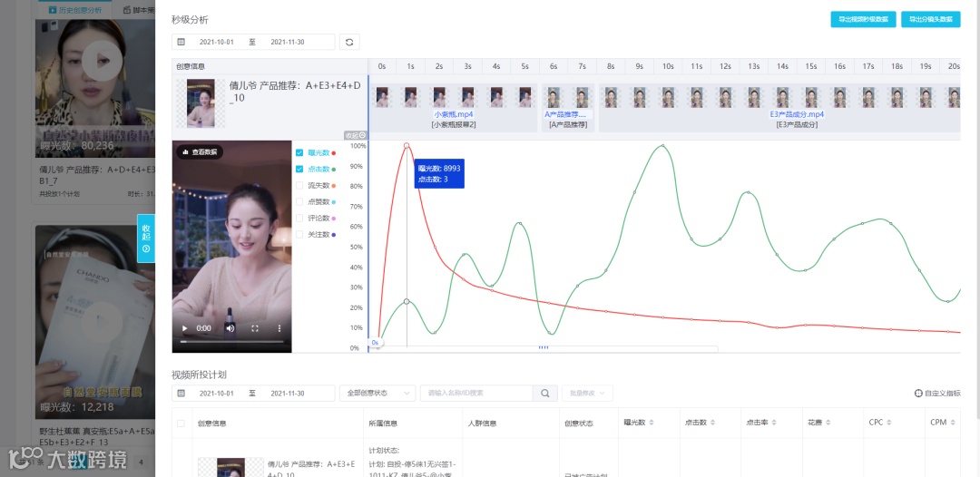This screenshot has height=477, width=980.
Task: Sort table by CPC column
Action: 888,423
